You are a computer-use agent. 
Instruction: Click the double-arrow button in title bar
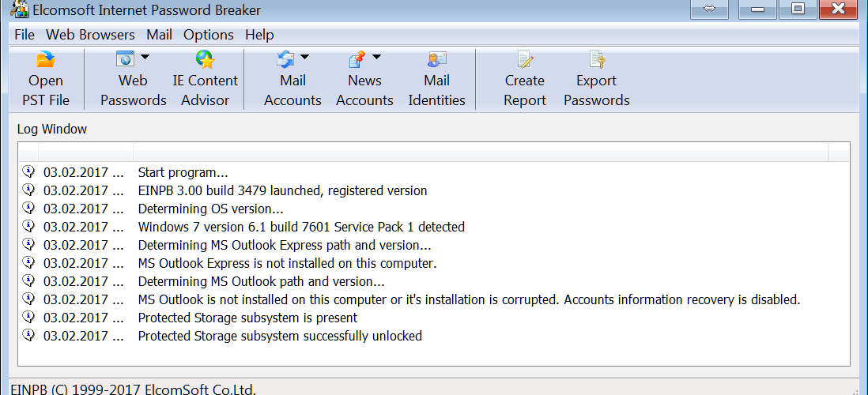pyautogui.click(x=710, y=9)
